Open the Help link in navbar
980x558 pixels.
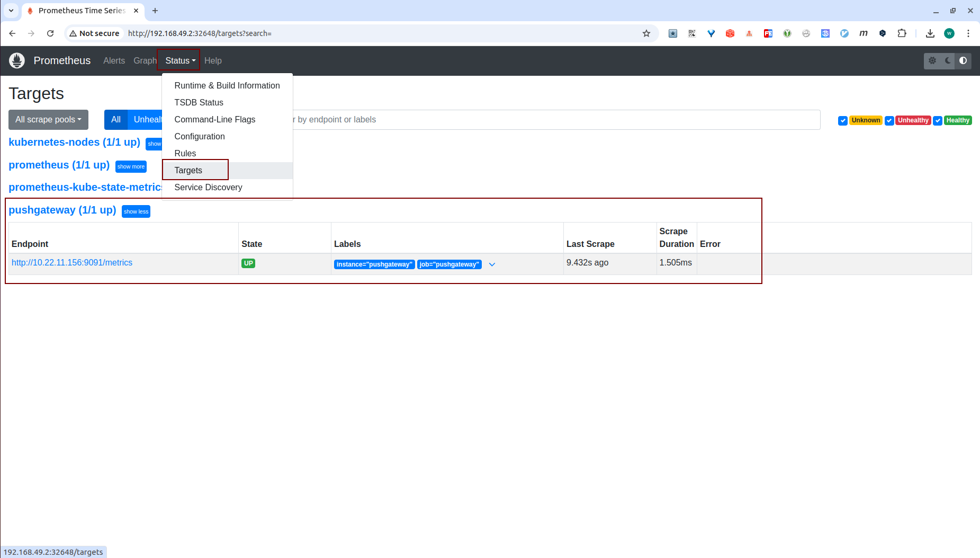[x=213, y=60]
